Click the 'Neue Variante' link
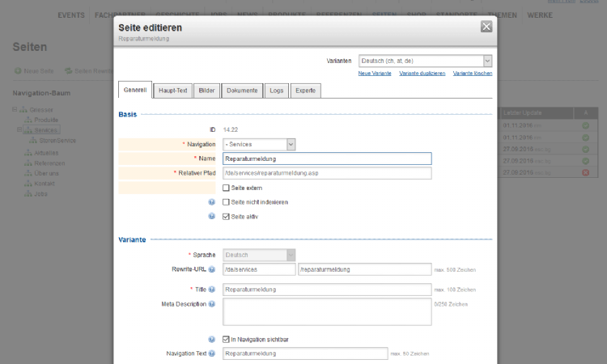This screenshot has height=364, width=607. [x=375, y=74]
